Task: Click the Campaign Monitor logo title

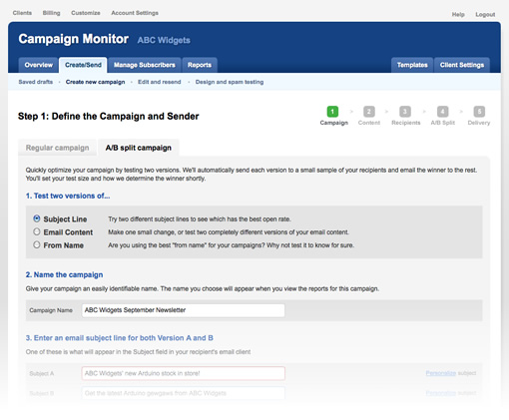Action: [74, 39]
